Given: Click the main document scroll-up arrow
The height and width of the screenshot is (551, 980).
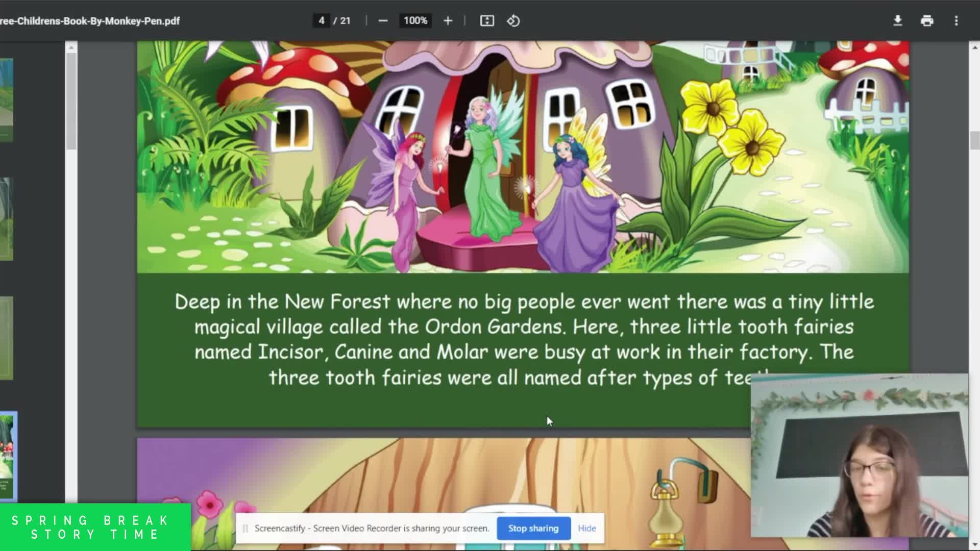Looking at the screenshot, I should coord(974,48).
